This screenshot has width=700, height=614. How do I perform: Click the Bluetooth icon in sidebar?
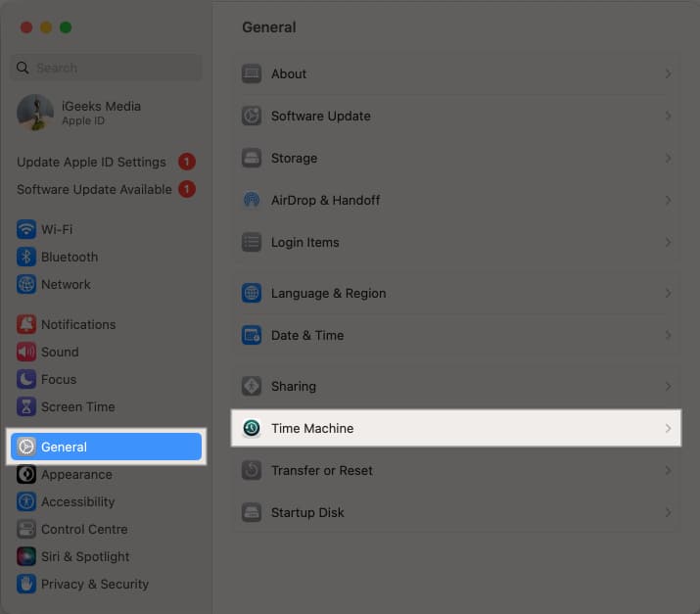click(x=25, y=257)
